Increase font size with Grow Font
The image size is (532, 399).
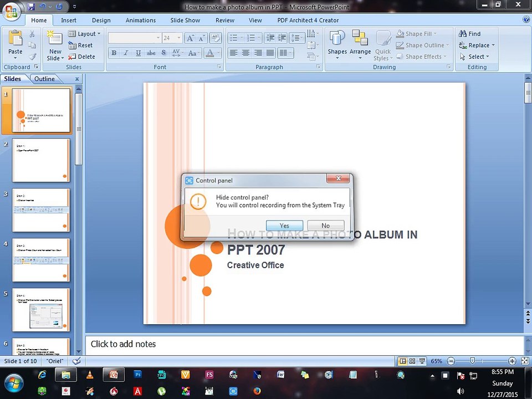[x=191, y=38]
